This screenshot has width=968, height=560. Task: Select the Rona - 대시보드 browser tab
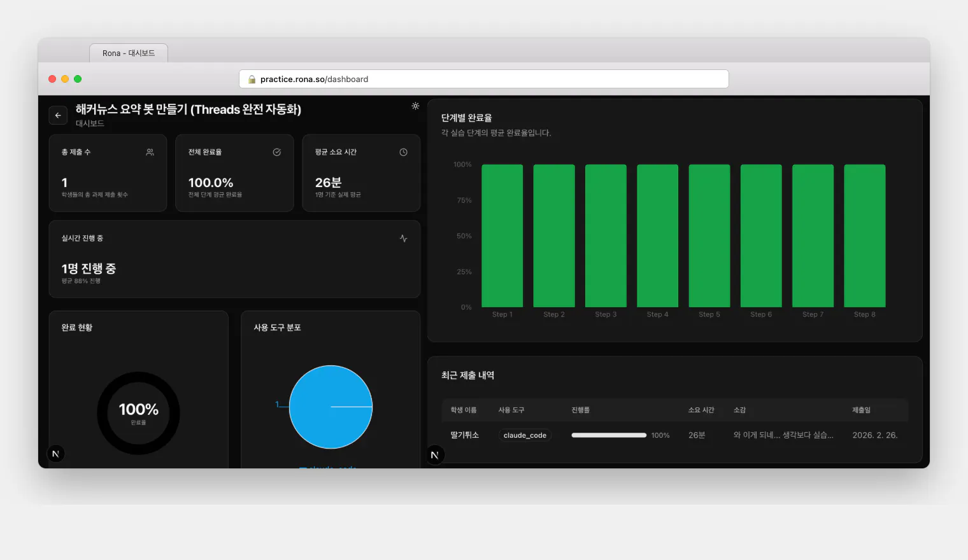point(129,53)
